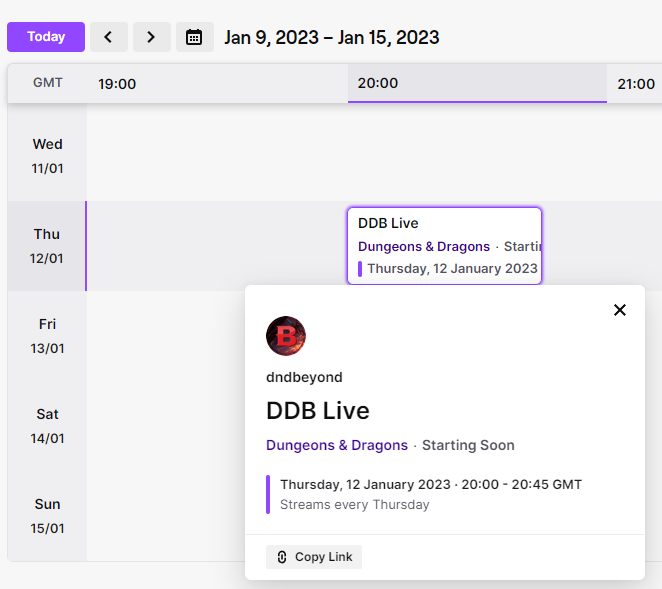Select the 21:00 time column header
This screenshot has width=662, height=589.
click(x=636, y=84)
